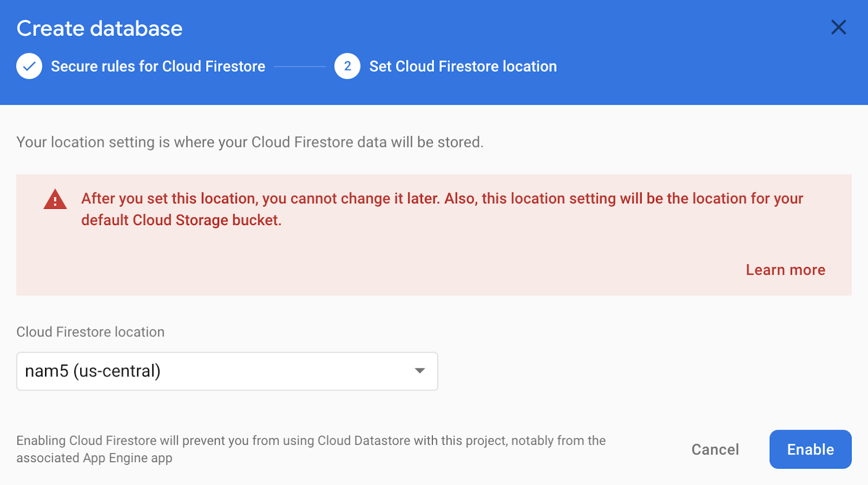
Task: Open the nam5 (us-central) location selector
Action: (x=217, y=371)
